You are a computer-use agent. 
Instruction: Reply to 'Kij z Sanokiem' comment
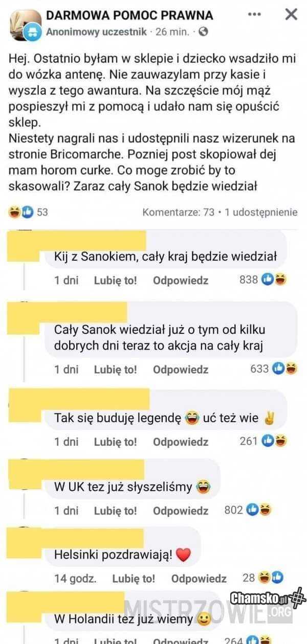point(181,280)
